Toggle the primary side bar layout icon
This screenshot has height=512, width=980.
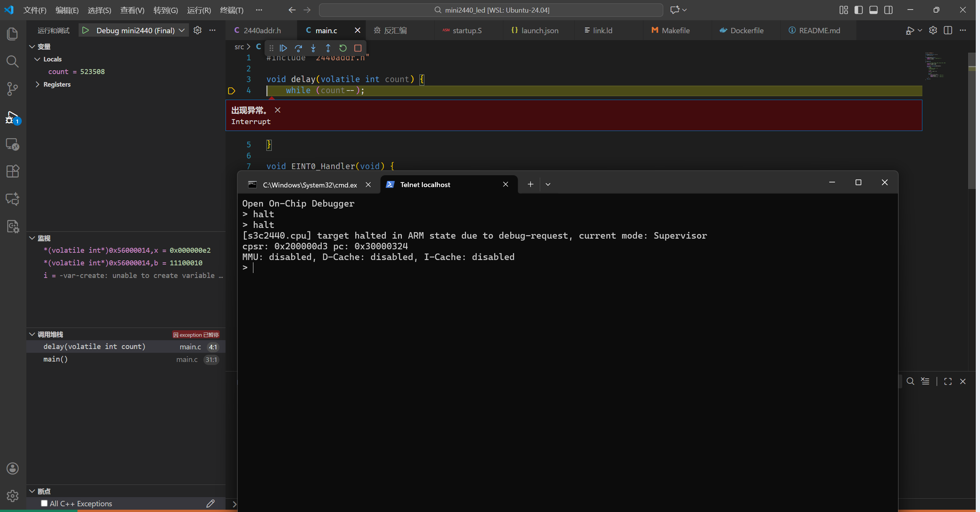[x=858, y=10]
